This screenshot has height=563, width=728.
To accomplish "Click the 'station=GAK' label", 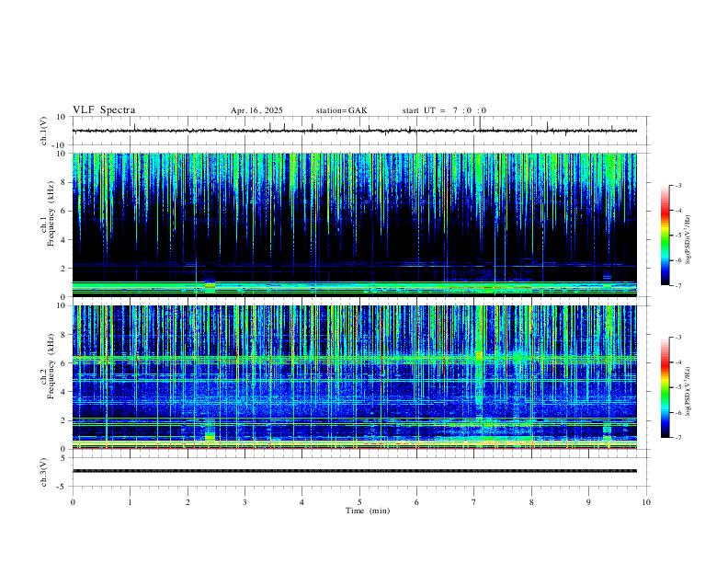I will coord(342,110).
